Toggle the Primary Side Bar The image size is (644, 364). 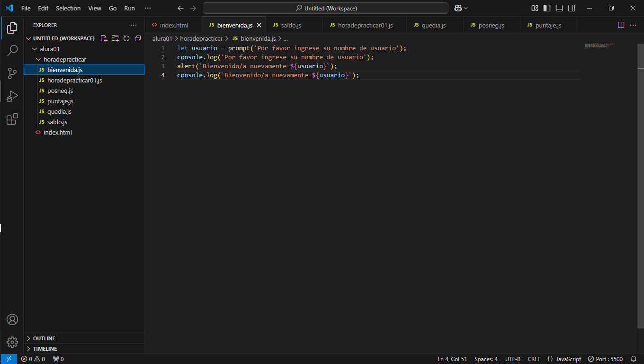pyautogui.click(x=547, y=8)
